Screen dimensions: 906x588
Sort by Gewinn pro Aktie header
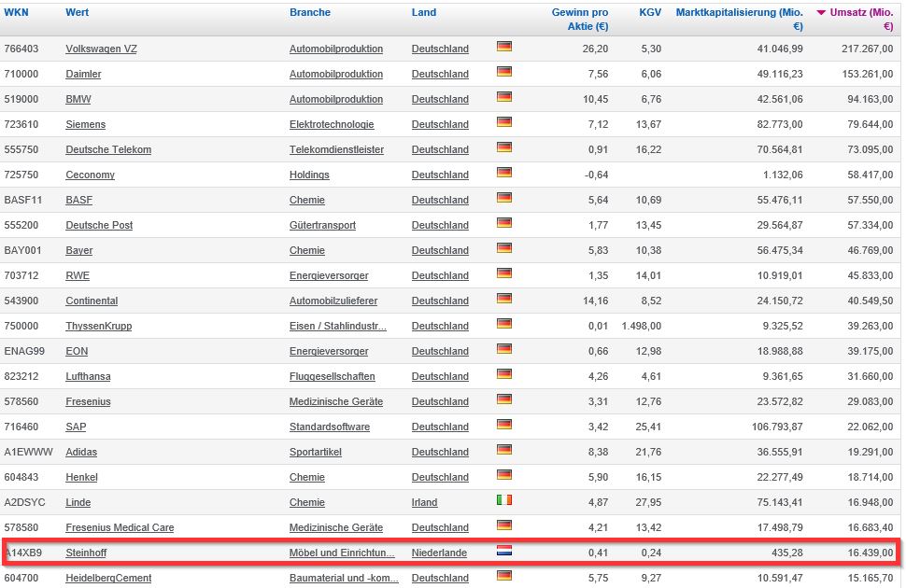point(579,19)
